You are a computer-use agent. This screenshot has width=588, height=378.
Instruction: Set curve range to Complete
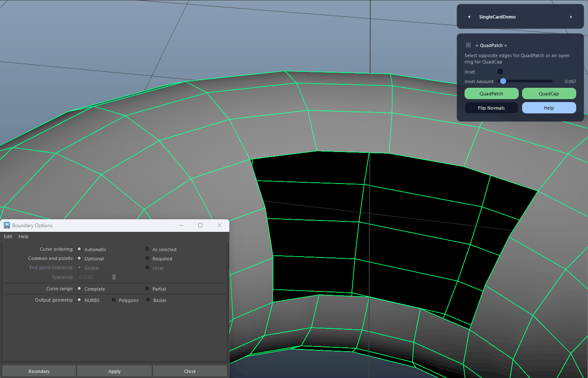pyautogui.click(x=79, y=289)
